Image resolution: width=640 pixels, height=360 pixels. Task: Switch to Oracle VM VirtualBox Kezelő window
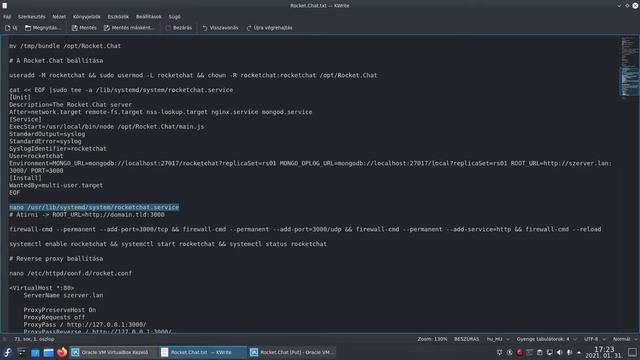(x=113, y=352)
